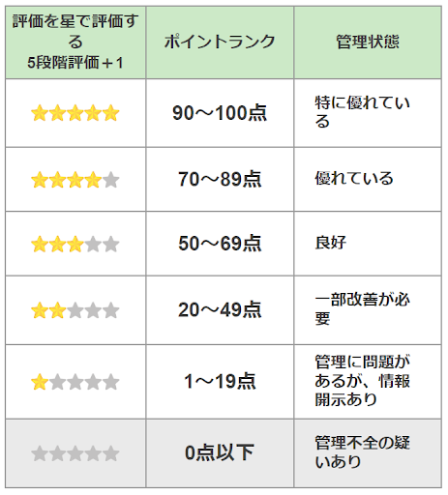Click the 50～69点 score cell
448x495 pixels.
220,244
